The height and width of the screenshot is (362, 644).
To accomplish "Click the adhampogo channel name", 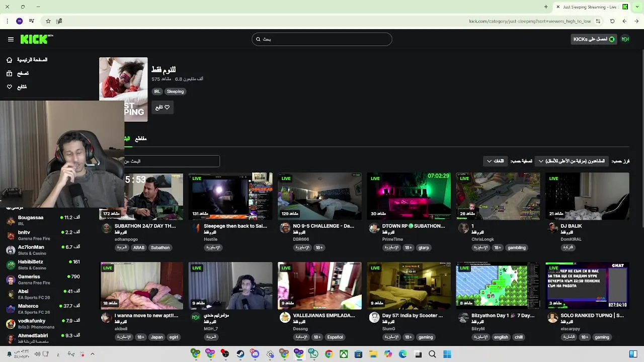I will pyautogui.click(x=126, y=239).
